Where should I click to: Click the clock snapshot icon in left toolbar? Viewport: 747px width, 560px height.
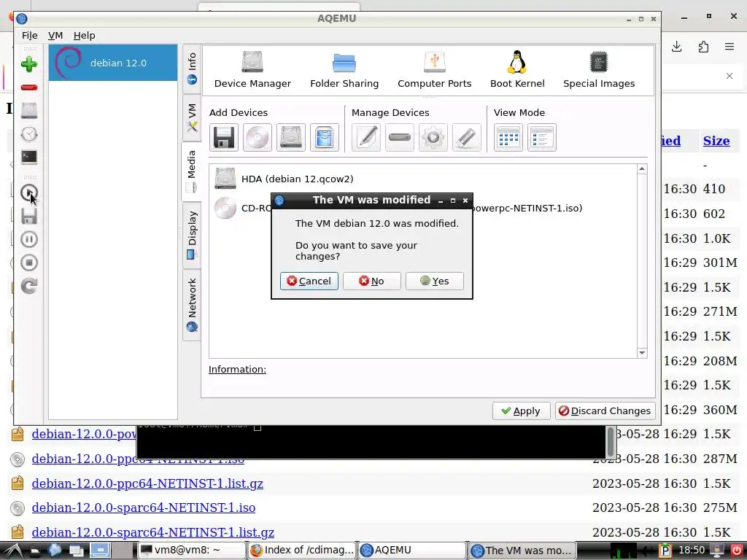click(x=29, y=134)
